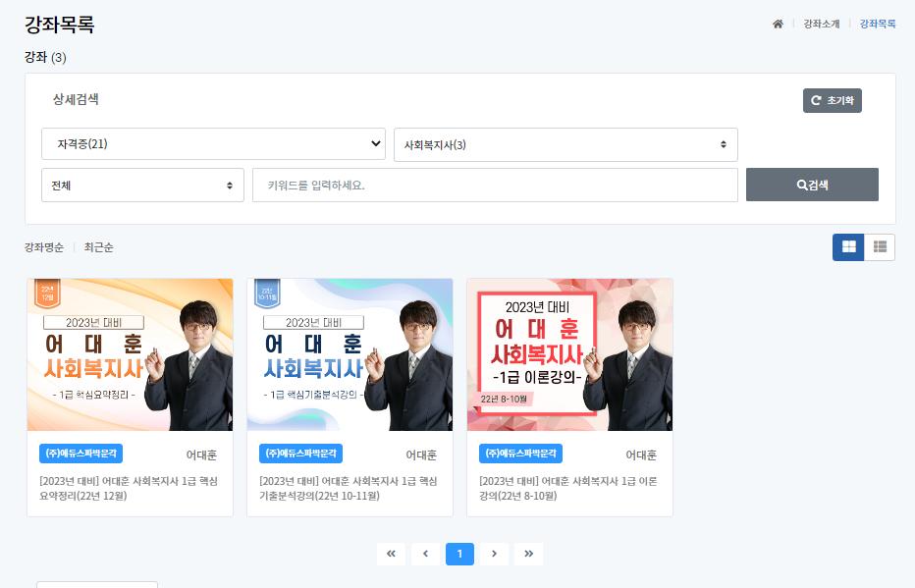Go to previous page arrow
The height and width of the screenshot is (588, 915).
coord(425,554)
